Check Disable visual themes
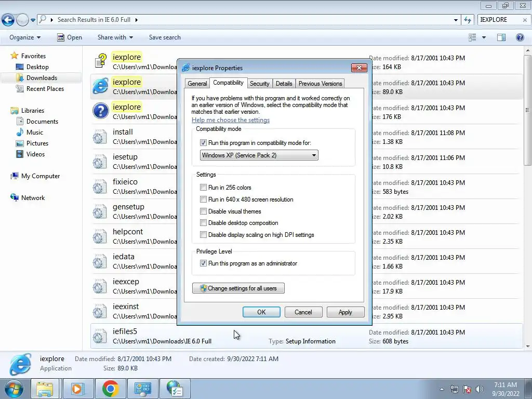532x399 pixels. coord(203,211)
